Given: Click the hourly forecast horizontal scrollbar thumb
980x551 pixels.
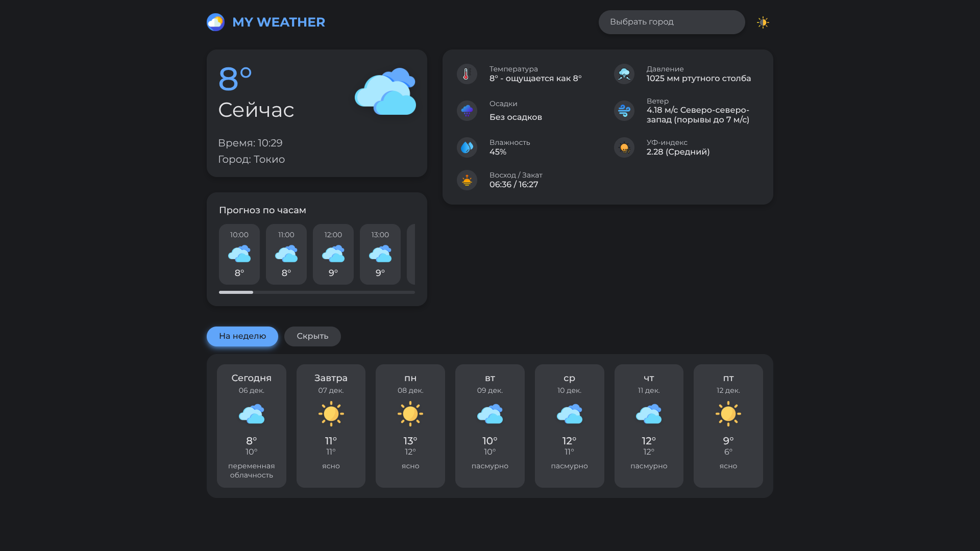Looking at the screenshot, I should [x=236, y=292].
